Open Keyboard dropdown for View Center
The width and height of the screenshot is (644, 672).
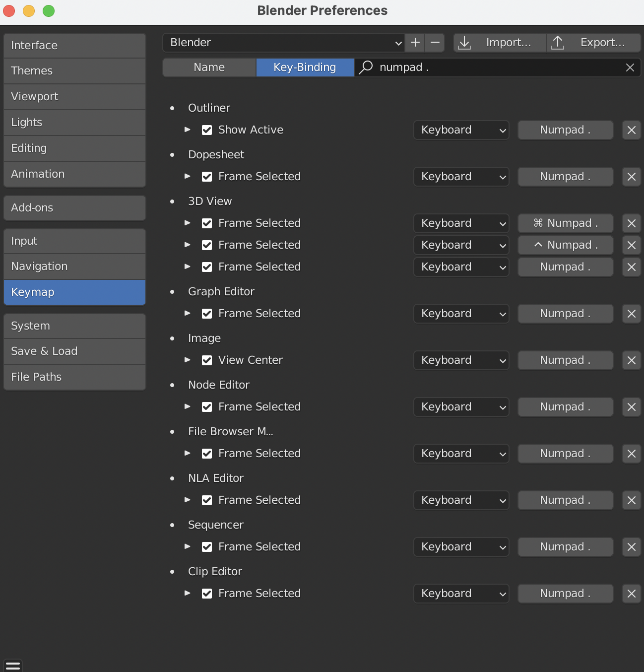click(x=461, y=360)
